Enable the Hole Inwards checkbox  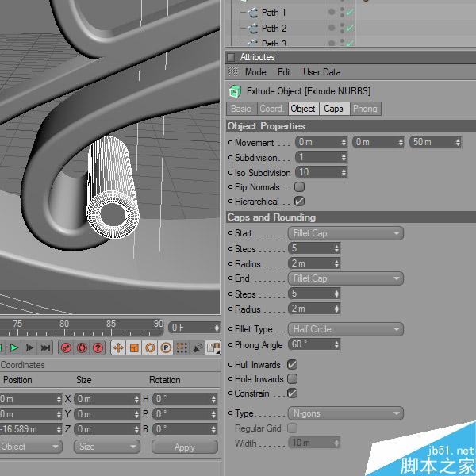pyautogui.click(x=292, y=378)
